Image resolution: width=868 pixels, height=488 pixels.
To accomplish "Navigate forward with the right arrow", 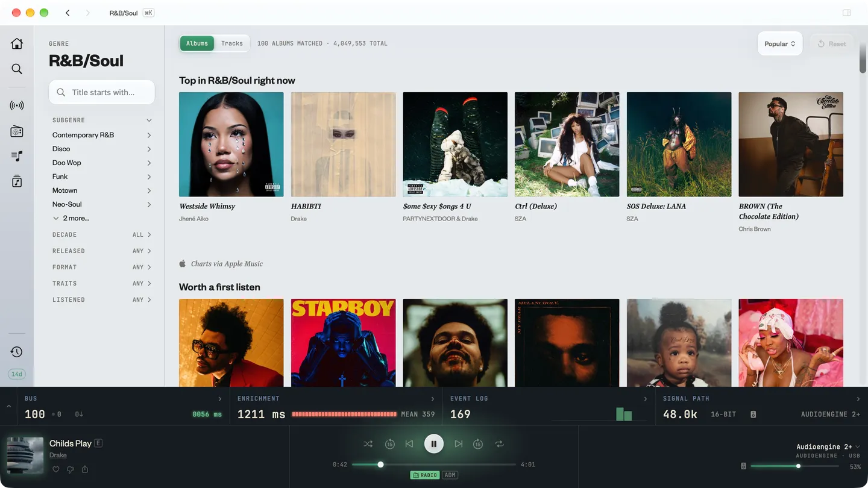I will [87, 13].
